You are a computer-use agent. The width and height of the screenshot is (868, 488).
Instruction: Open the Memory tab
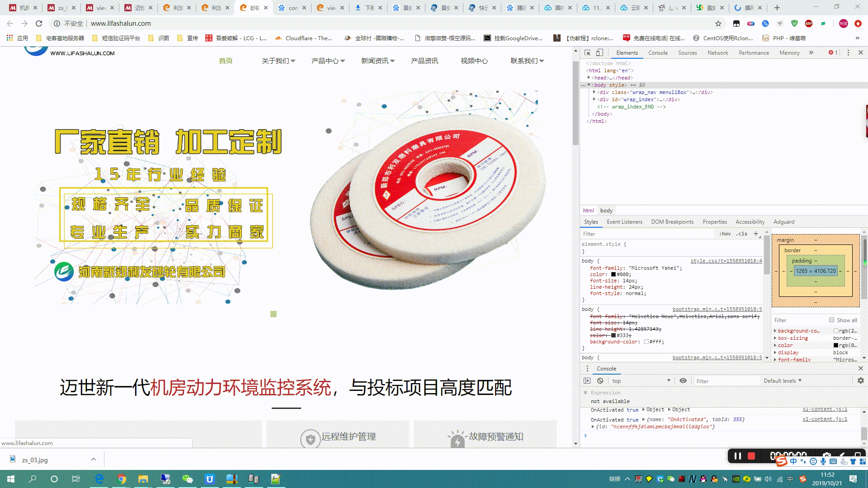tap(789, 53)
